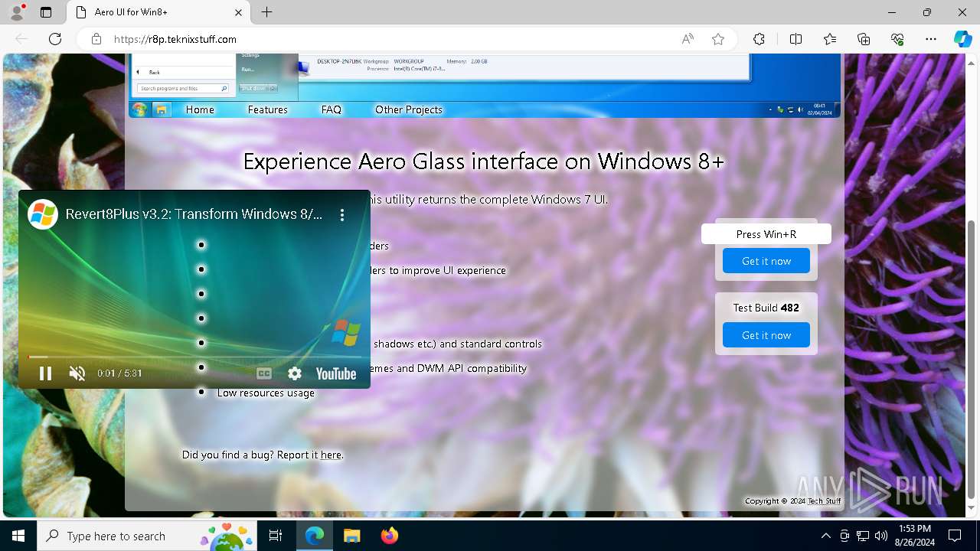The height and width of the screenshot is (551, 980).
Task: Refresh the page with the reload icon
Action: (x=55, y=39)
